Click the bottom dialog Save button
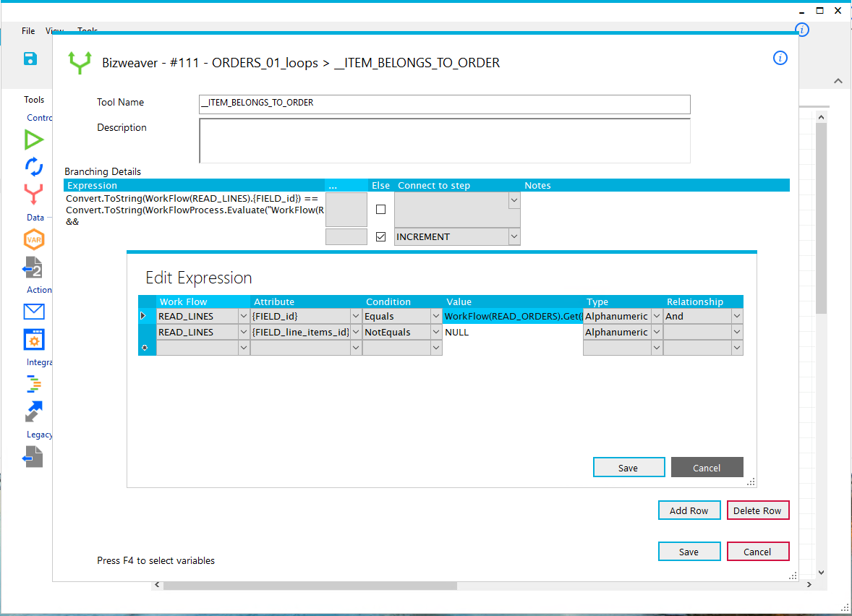Screen dimensions: 852x616 [x=689, y=552]
